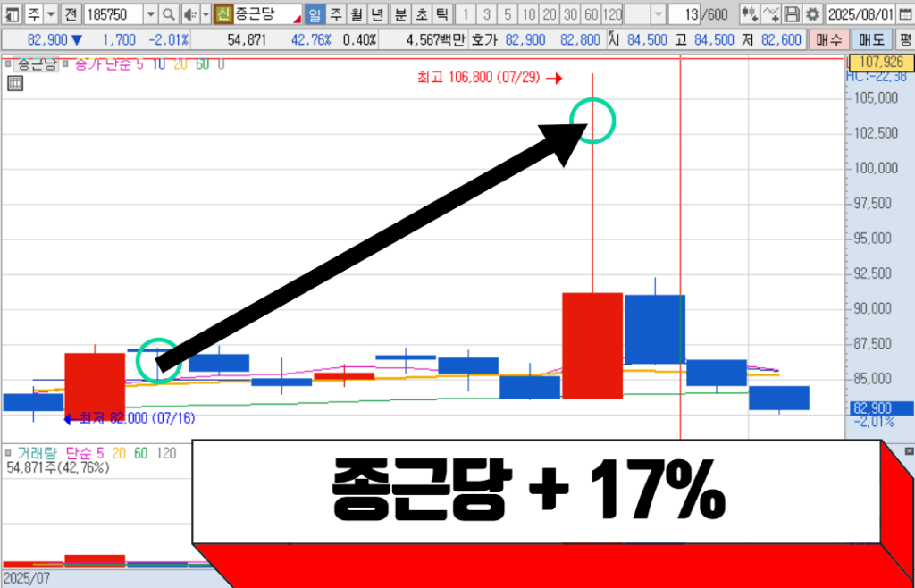Focus the stock code field 185750
This screenshot has height=588, width=915.
click(113, 14)
